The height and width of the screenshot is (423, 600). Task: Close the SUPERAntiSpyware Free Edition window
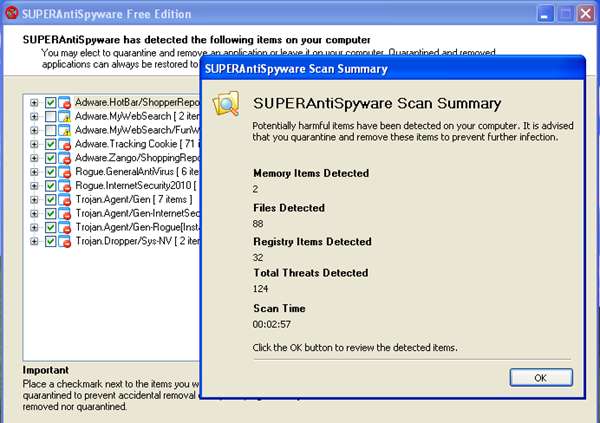pos(585,14)
